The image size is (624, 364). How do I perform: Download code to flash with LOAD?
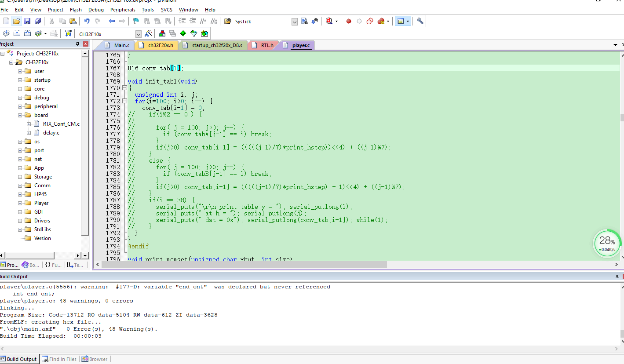(x=68, y=33)
